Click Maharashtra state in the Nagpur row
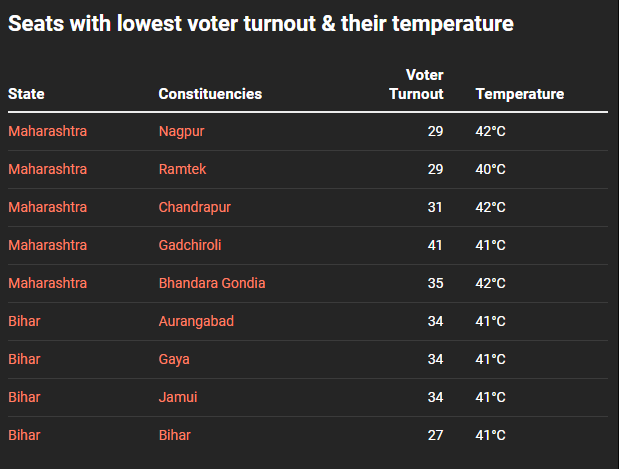This screenshot has width=619, height=469. point(47,131)
